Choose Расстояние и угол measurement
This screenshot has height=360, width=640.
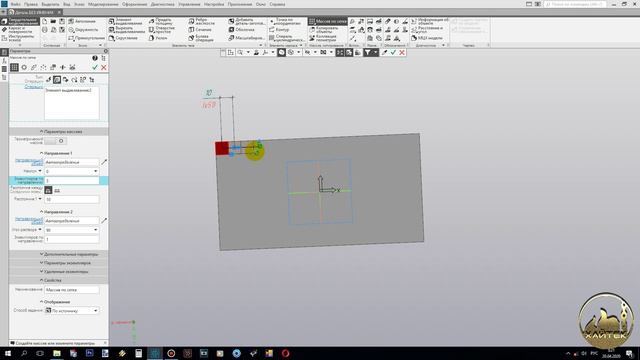[427, 30]
